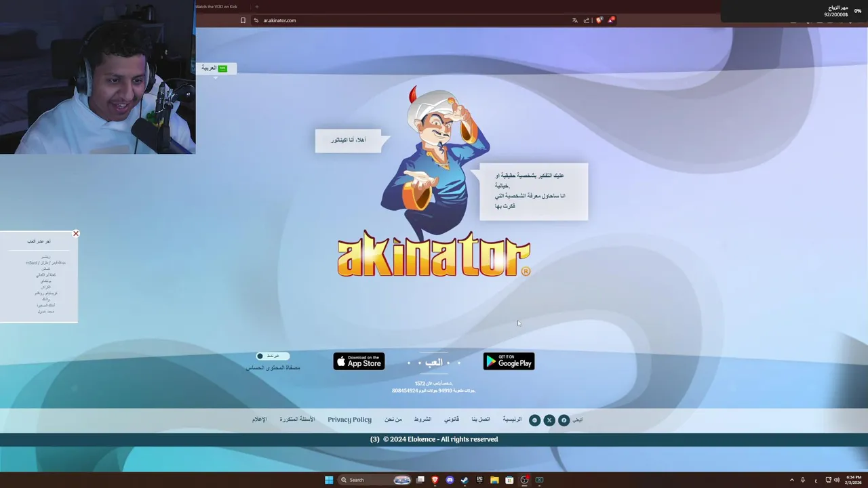Open File Explorer from the taskbar
Screen dimensions: 868x488
(494, 480)
